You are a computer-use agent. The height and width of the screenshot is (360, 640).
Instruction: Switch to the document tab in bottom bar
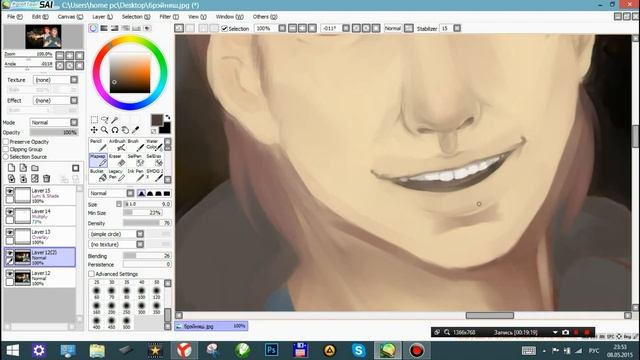coord(211,326)
